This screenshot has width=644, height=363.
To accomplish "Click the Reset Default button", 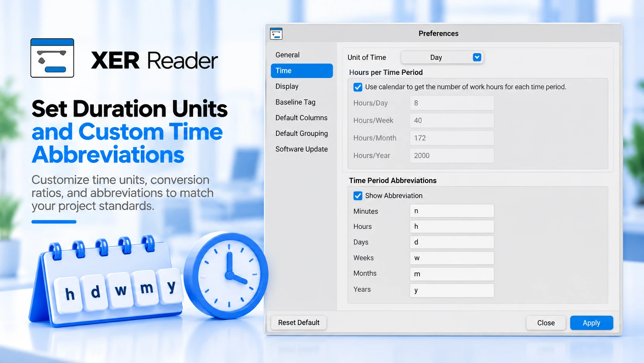I will [299, 323].
